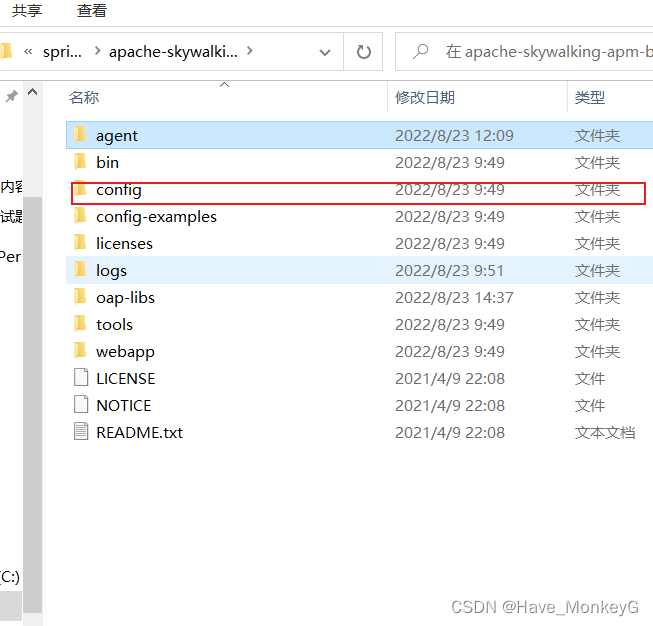
Task: Select the logs folder name
Action: [111, 271]
